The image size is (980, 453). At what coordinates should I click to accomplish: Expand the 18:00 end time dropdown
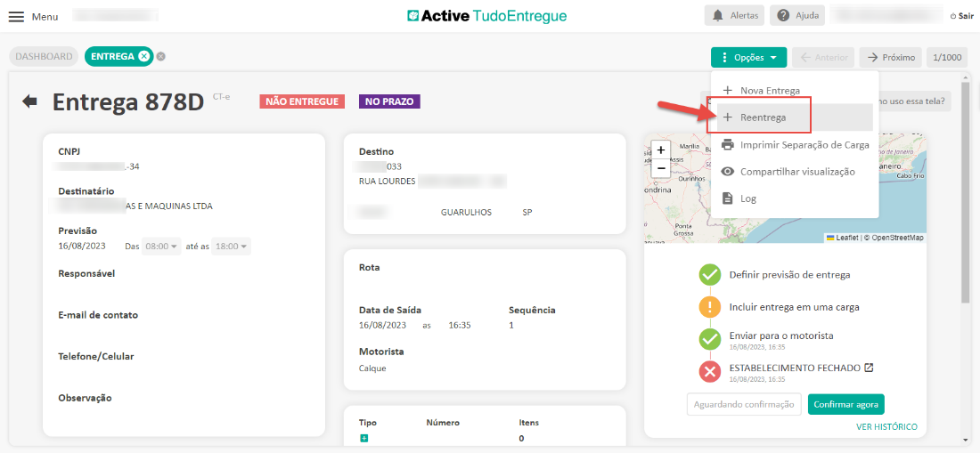point(232,247)
